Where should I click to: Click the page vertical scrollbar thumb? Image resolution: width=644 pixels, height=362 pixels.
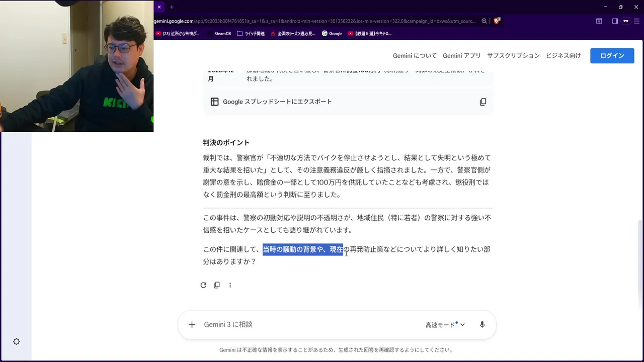(640, 264)
